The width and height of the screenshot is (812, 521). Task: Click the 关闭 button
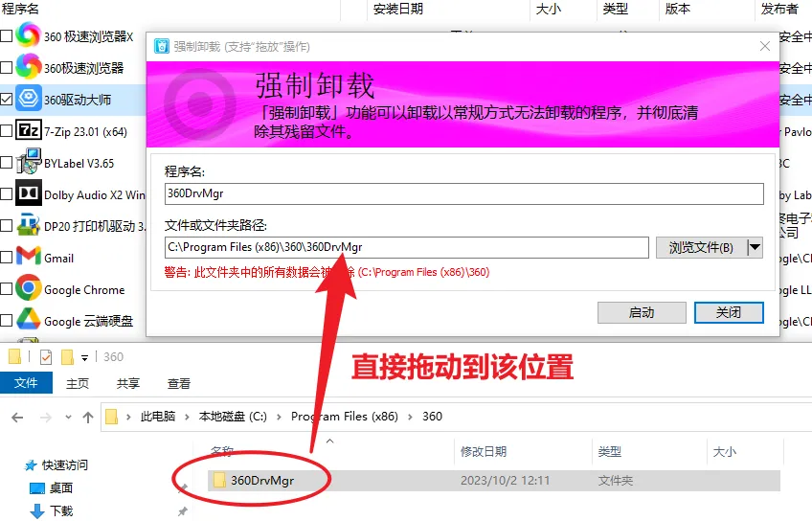click(x=729, y=313)
